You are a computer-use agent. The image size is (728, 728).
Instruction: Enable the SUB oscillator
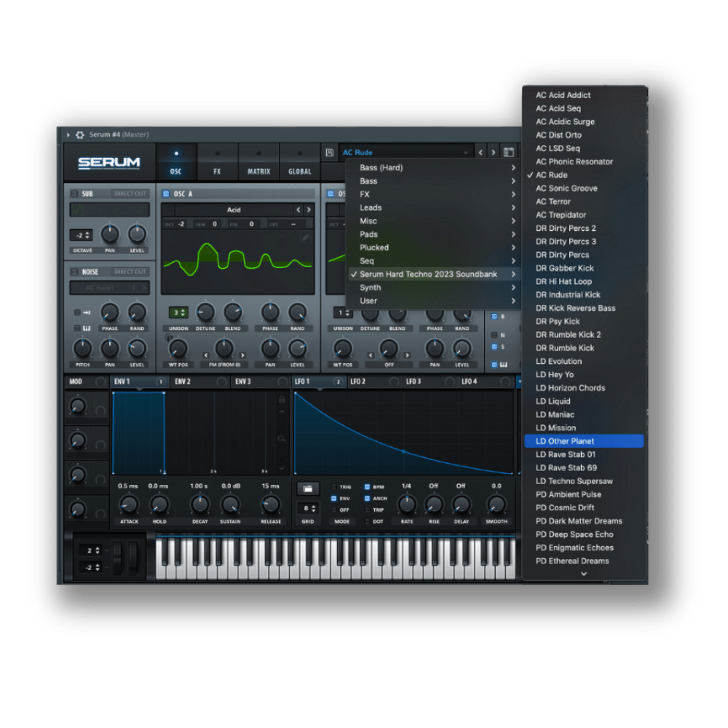75,194
